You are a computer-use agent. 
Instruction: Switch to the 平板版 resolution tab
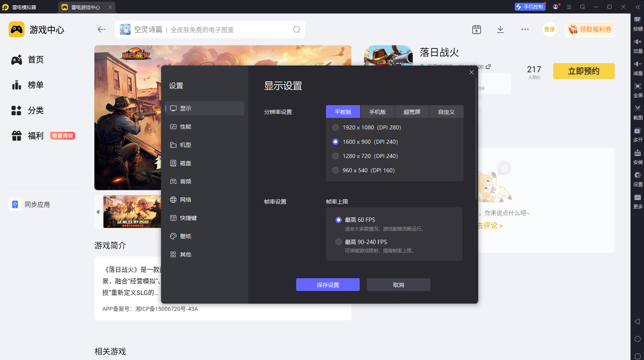[343, 112]
